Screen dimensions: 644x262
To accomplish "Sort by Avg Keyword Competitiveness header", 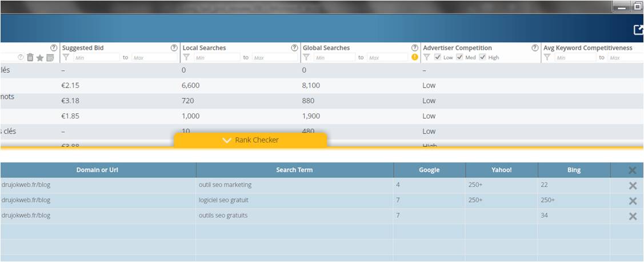I will click(x=588, y=47).
